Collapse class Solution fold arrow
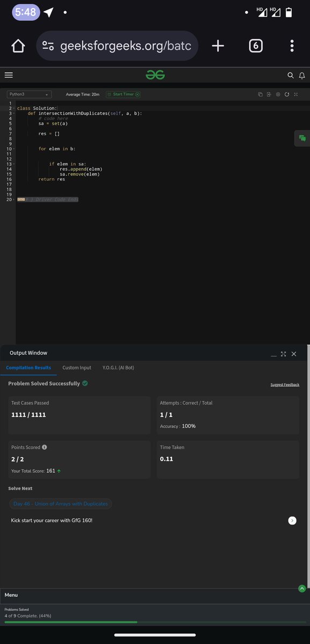This screenshot has width=310, height=644. coord(14,108)
